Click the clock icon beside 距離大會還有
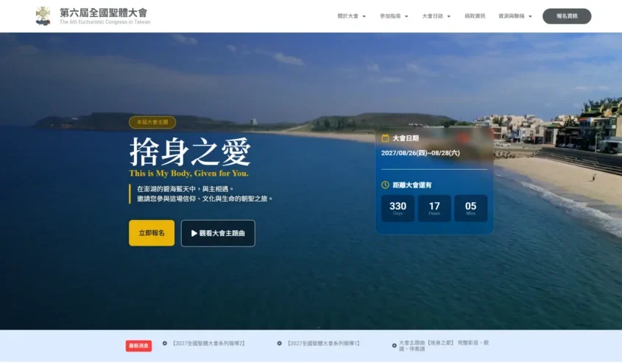Screen dimensions: 622x364 [x=385, y=185]
